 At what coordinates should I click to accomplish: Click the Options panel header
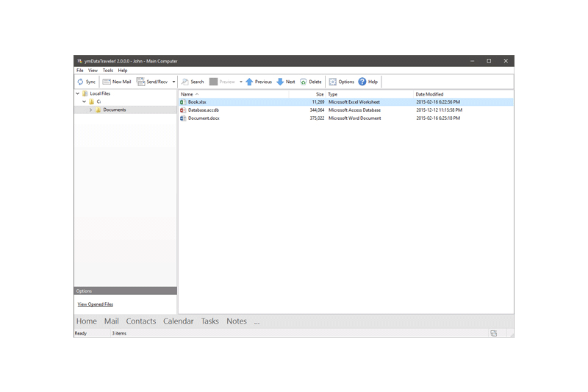click(x=126, y=291)
